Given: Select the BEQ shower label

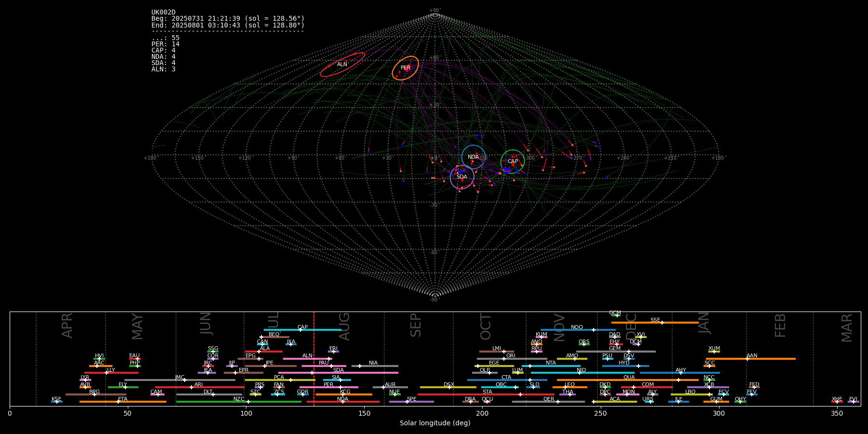Looking at the screenshot, I should (x=274, y=334).
